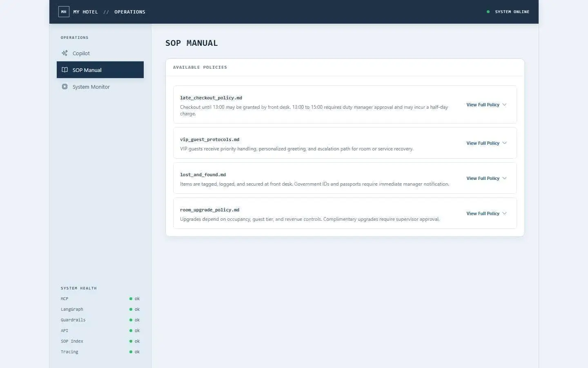
Task: Click the green System Online status dot
Action: pyautogui.click(x=488, y=12)
